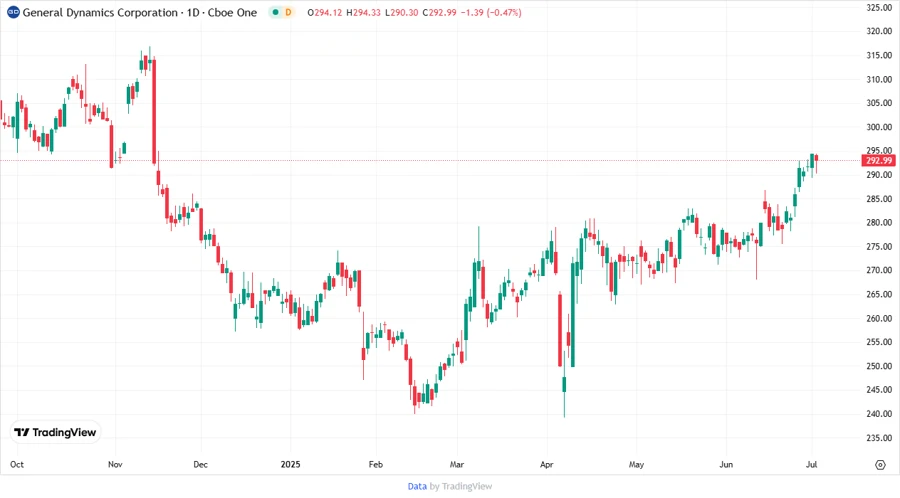Viewport: 900px width, 498px height.
Task: Click the Oct label on time axis
Action: coord(17,464)
